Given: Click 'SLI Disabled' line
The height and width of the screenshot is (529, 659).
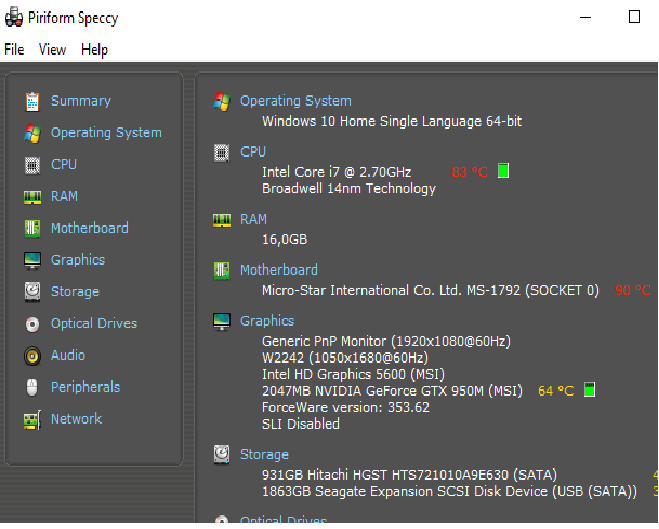Looking at the screenshot, I should point(301,424).
